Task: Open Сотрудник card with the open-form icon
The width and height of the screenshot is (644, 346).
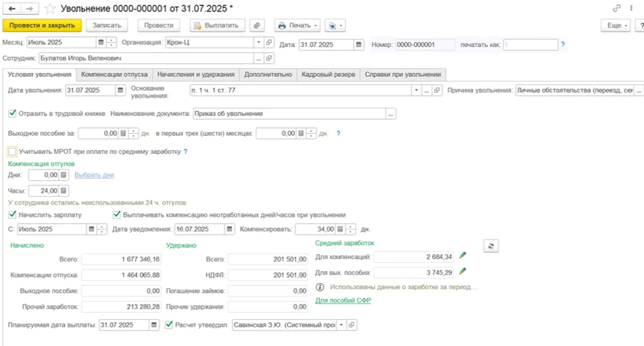Action: (x=269, y=58)
